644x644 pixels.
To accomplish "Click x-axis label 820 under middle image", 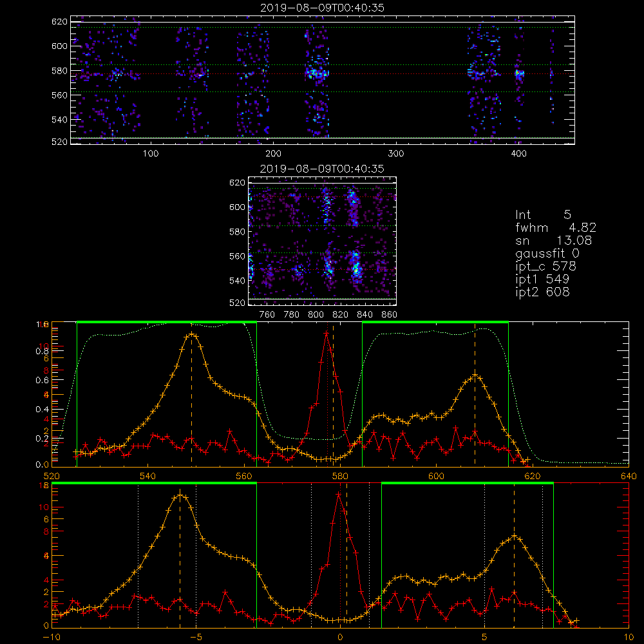I will [341, 314].
